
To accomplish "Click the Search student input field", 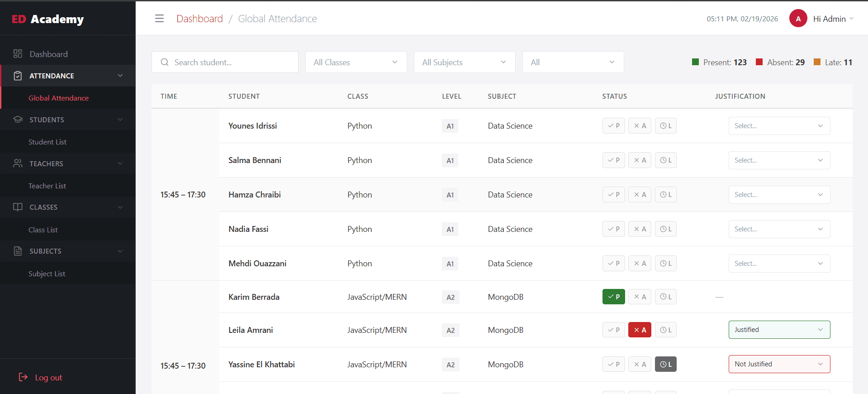I will coord(225,62).
